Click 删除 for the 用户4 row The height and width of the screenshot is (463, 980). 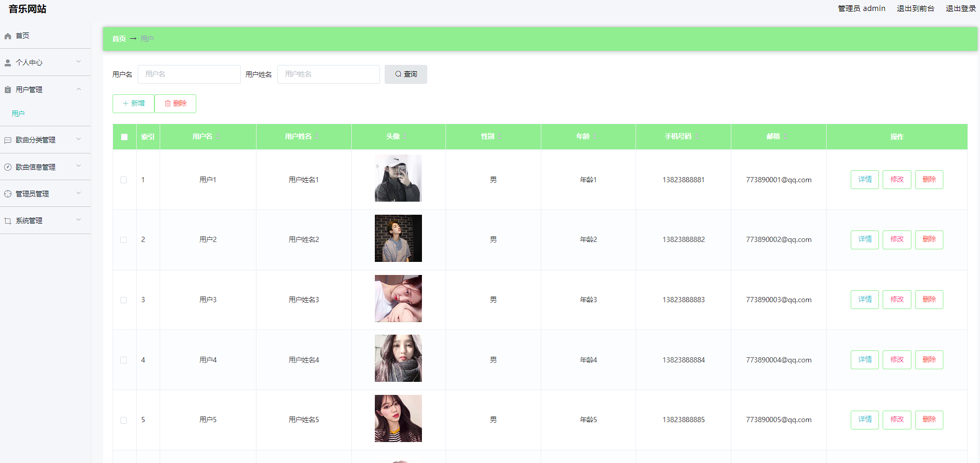pos(929,360)
